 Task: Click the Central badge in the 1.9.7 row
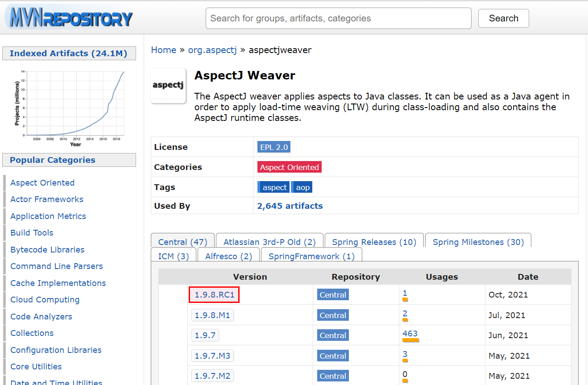tap(333, 335)
